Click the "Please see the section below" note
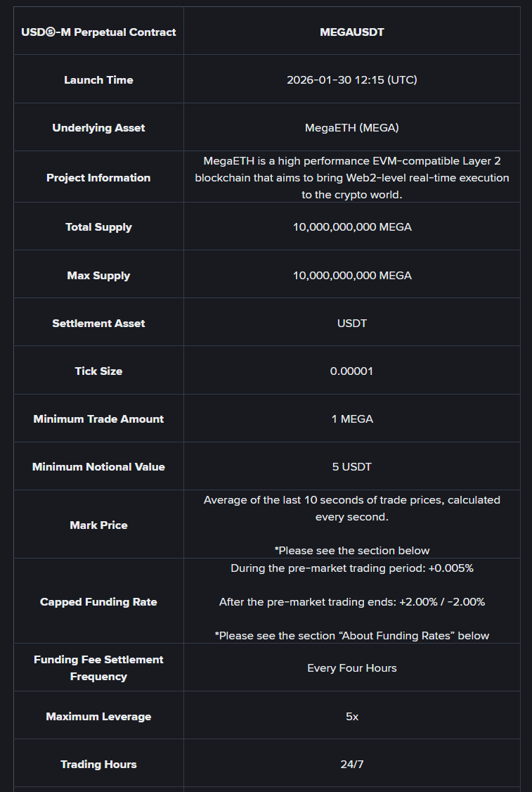Viewport: 532px width, 792px height. click(351, 551)
